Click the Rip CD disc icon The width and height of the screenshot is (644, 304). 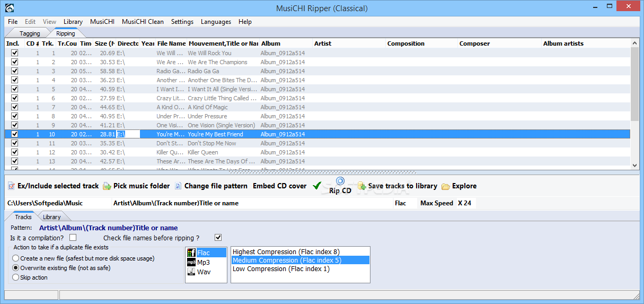coord(340,181)
